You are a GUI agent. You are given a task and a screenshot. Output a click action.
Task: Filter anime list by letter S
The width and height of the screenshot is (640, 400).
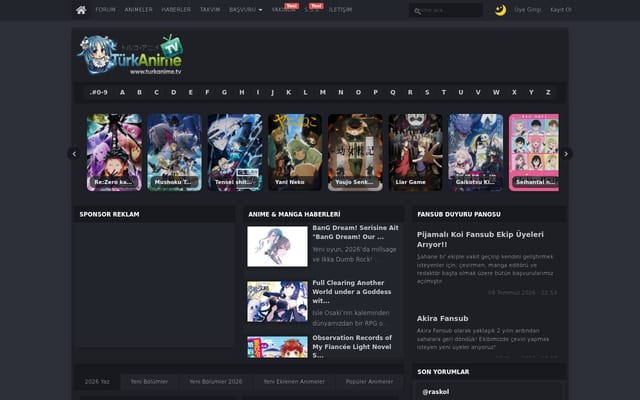point(427,93)
